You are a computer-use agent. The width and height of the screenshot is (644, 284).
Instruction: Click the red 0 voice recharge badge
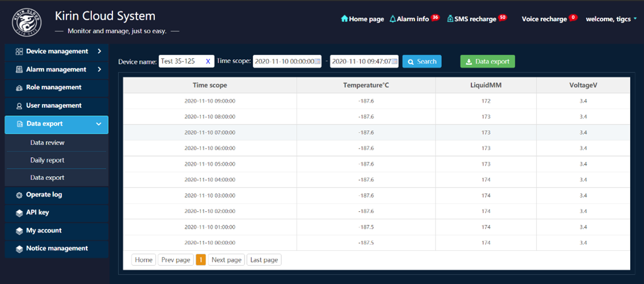(x=573, y=18)
